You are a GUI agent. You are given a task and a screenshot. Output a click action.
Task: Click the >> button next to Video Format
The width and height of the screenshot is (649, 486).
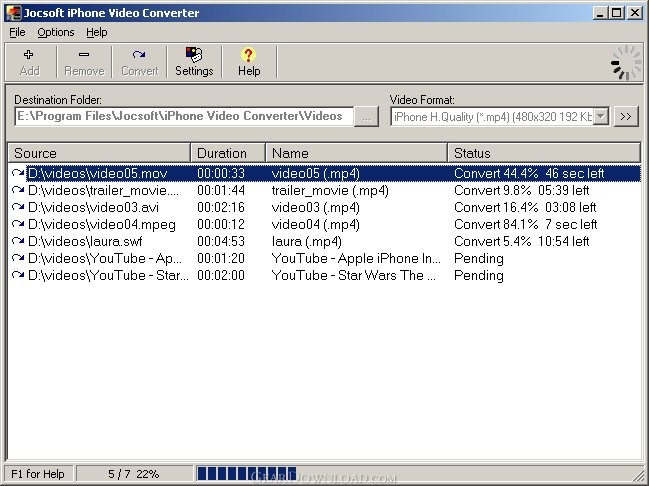[626, 117]
